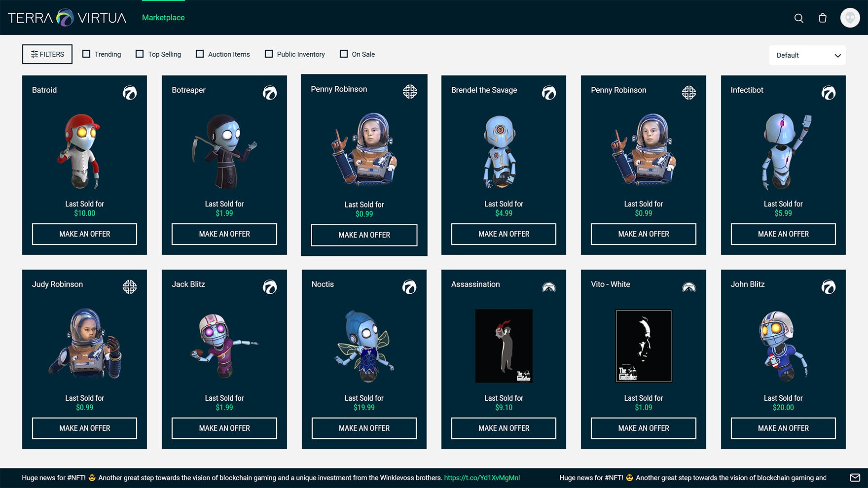Screen dimensions: 868x488
Task: Click the "$10.00" last sold price
Action: pos(85,213)
